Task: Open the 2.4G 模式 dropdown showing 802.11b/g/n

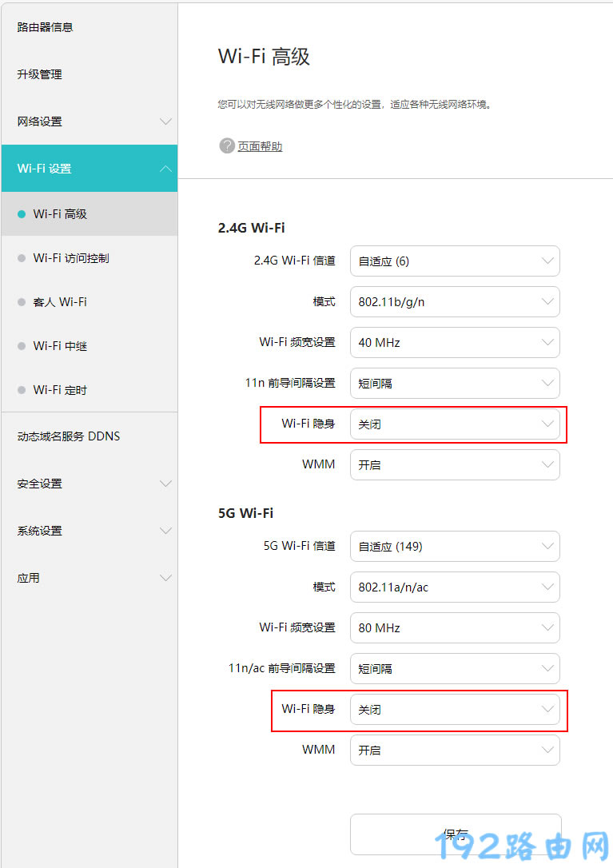Action: point(454,301)
